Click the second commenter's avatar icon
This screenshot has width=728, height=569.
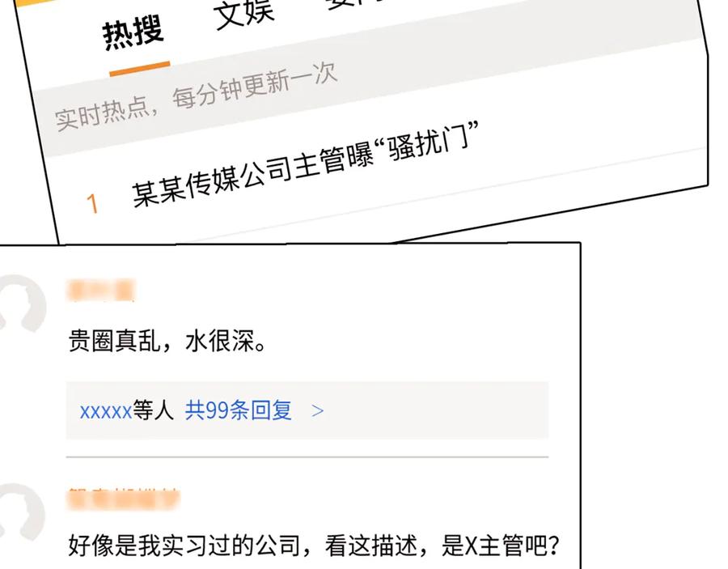22,512
